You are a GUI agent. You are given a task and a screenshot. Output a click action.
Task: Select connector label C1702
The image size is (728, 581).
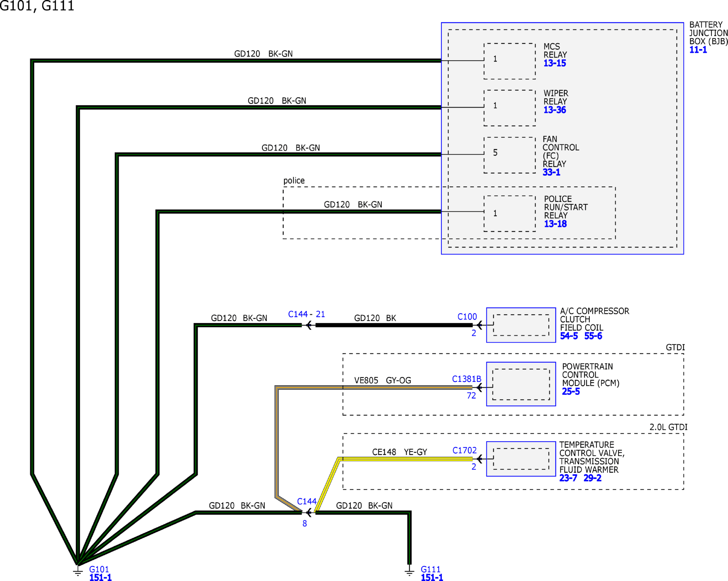pos(464,450)
